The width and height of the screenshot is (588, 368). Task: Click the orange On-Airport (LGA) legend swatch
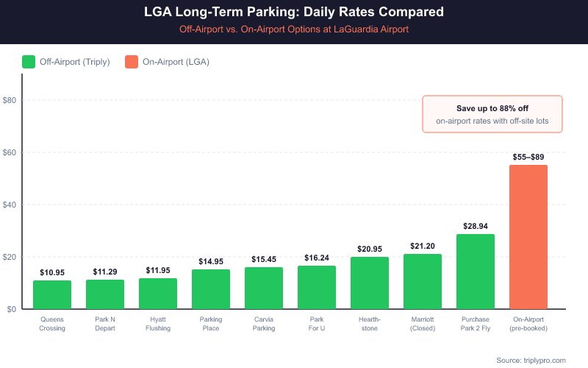tap(132, 62)
